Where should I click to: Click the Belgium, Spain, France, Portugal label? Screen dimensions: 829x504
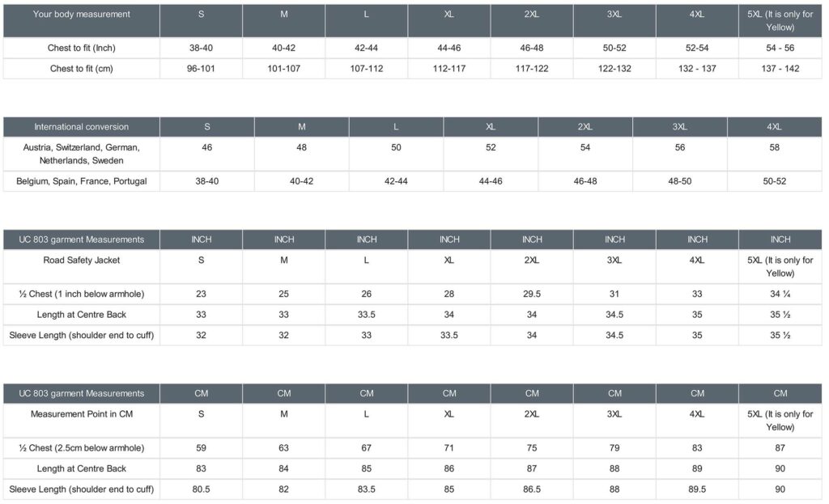pos(81,181)
